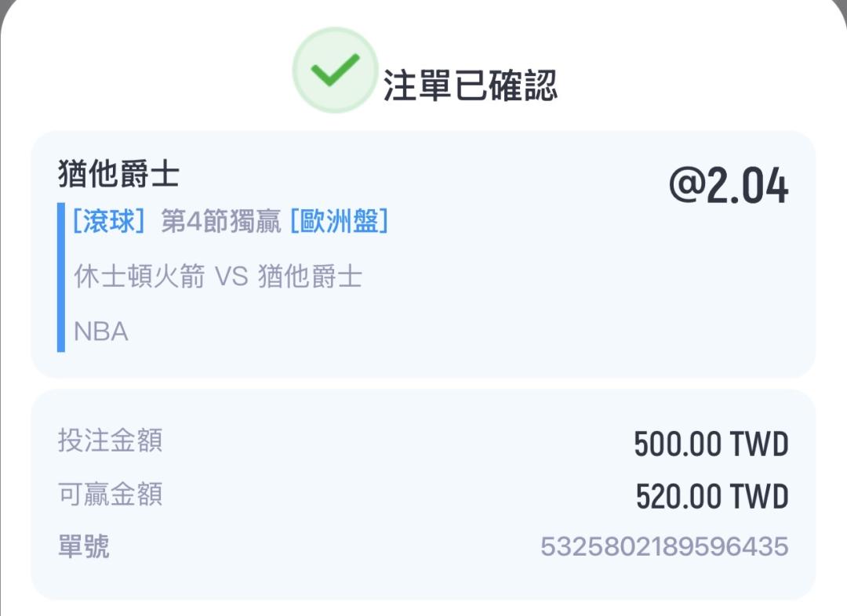Image resolution: width=847 pixels, height=616 pixels.
Task: Tap the 投注金額 label
Action: [111, 440]
